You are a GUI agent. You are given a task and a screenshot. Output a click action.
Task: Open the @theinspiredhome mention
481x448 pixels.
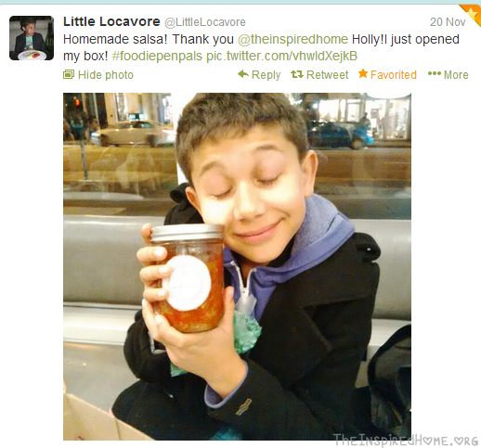point(292,39)
